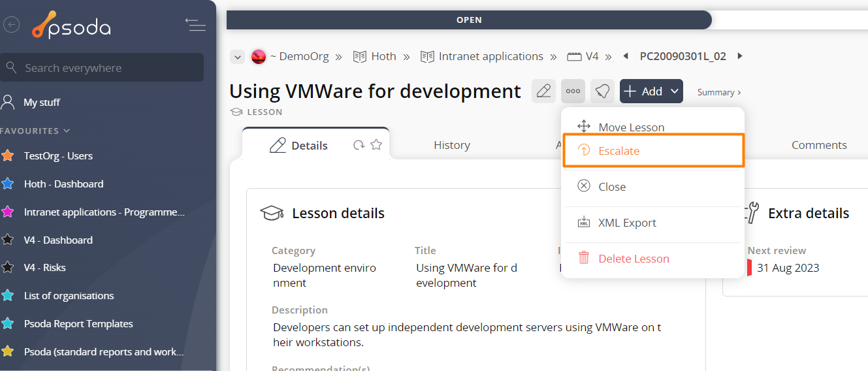Go to next lesson arrow
Screen dimensions: 868x371
pos(740,56)
